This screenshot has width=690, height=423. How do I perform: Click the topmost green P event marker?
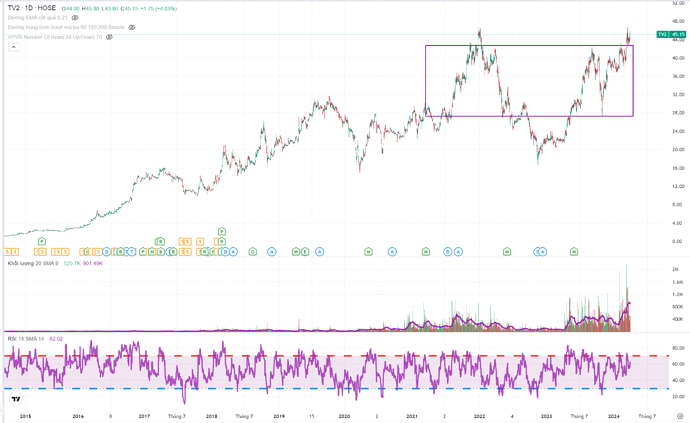(222, 232)
